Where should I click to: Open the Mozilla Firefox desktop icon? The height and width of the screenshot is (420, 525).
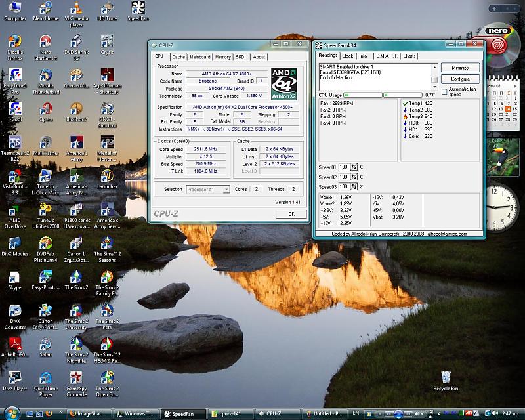[15, 47]
